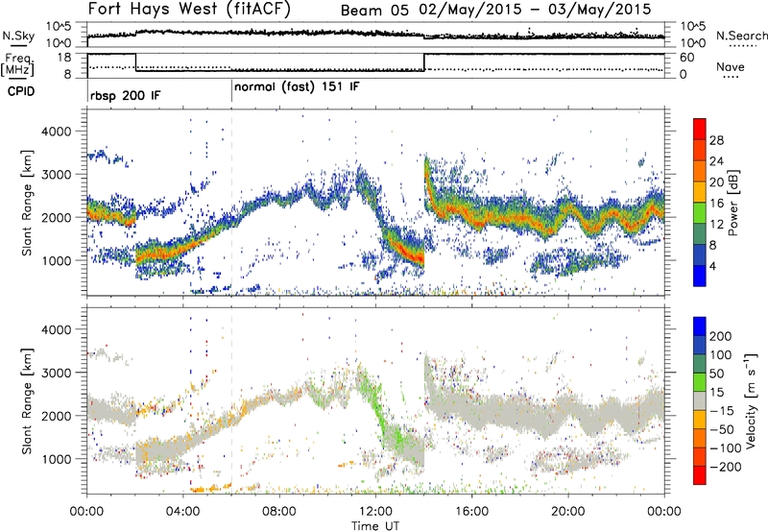
Task: Click the "Time UT" axis title
Action: coord(375,525)
